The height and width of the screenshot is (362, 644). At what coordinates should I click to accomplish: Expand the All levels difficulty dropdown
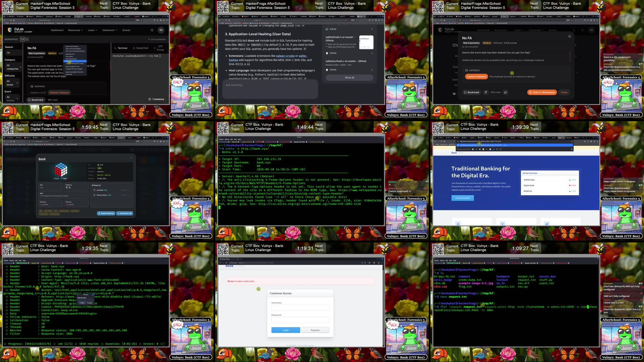click(x=12, y=83)
